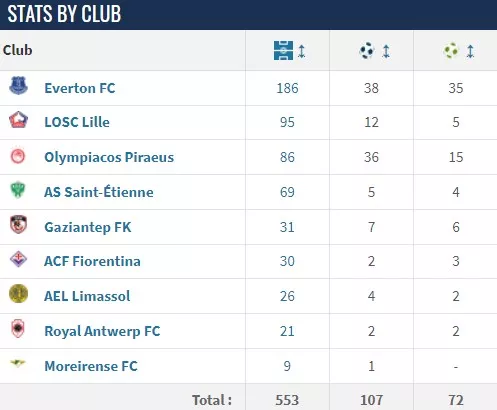Click the Moreirense FC link
Screen dimensions: 497x410
click(91, 366)
